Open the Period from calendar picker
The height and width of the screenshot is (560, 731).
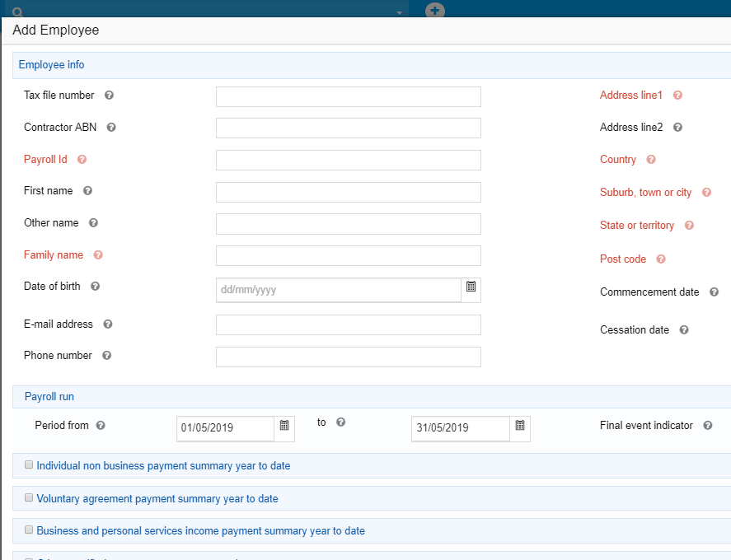click(284, 426)
